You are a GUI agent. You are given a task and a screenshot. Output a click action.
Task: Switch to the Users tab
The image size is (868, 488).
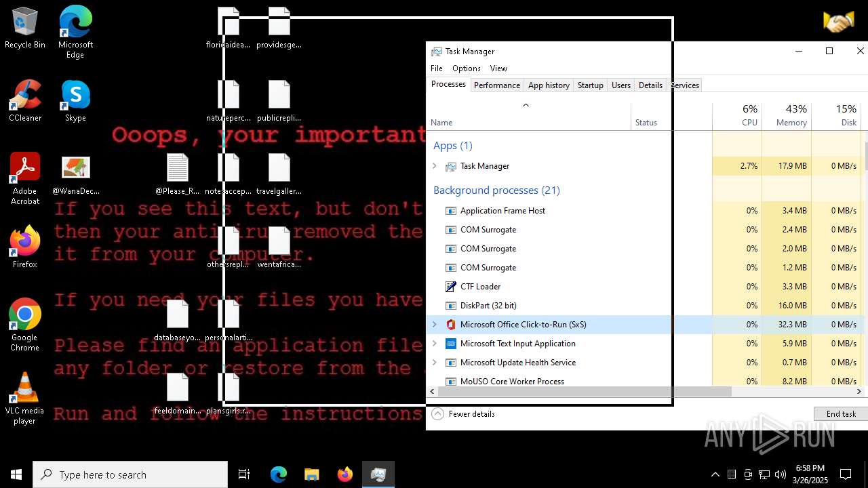[x=621, y=85]
